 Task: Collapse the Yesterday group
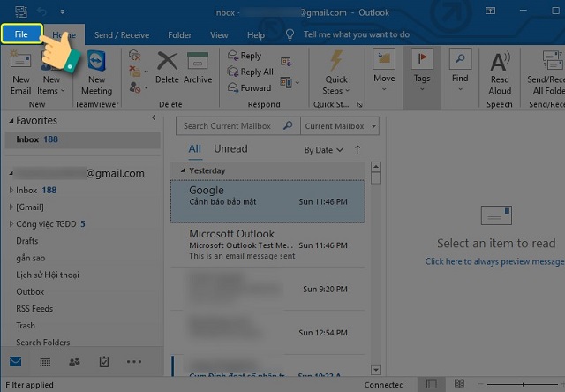pyautogui.click(x=183, y=170)
